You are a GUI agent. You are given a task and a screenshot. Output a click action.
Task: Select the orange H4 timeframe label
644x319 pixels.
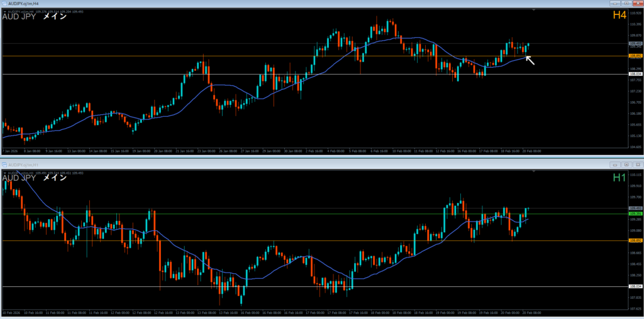click(619, 15)
